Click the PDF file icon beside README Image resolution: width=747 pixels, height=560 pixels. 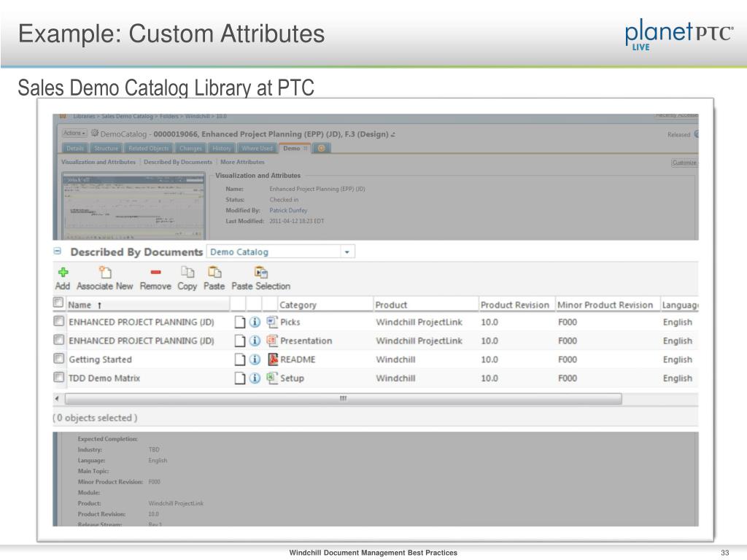click(x=273, y=359)
